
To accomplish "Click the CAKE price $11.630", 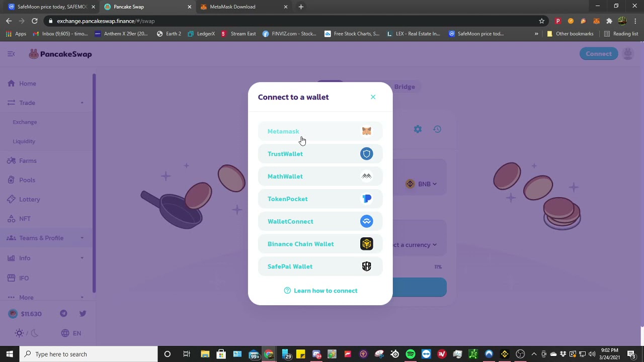I will click(x=25, y=314).
